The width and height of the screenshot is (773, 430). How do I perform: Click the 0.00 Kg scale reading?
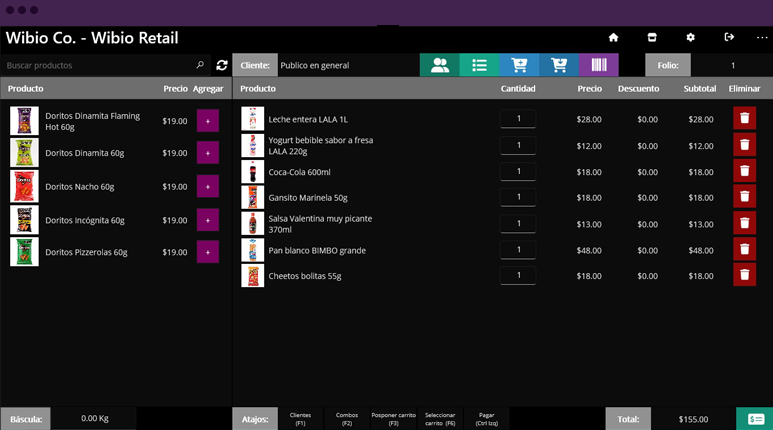(x=95, y=418)
